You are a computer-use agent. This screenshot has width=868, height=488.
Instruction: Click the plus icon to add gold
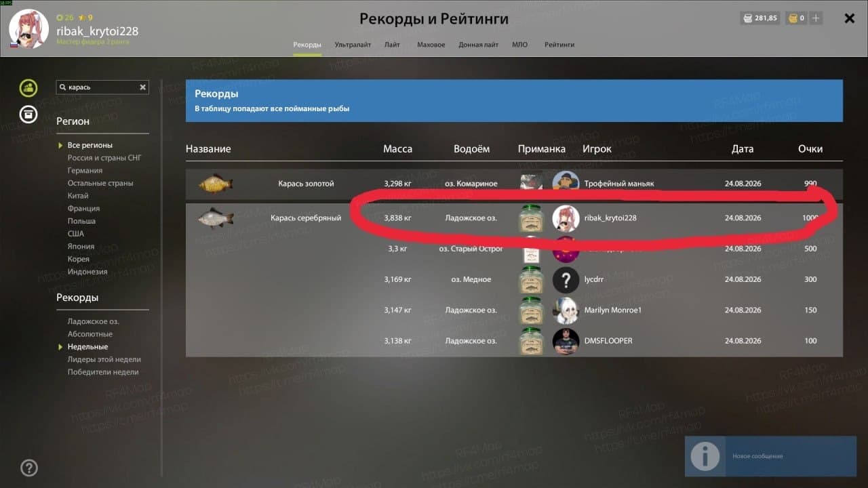coord(816,18)
